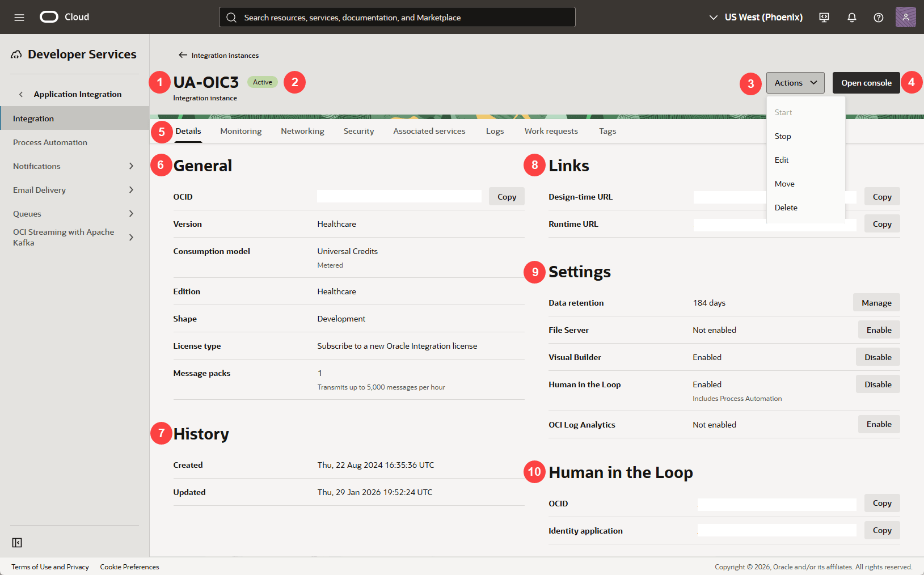Open the Cloud Shell developer tools icon

(x=824, y=18)
